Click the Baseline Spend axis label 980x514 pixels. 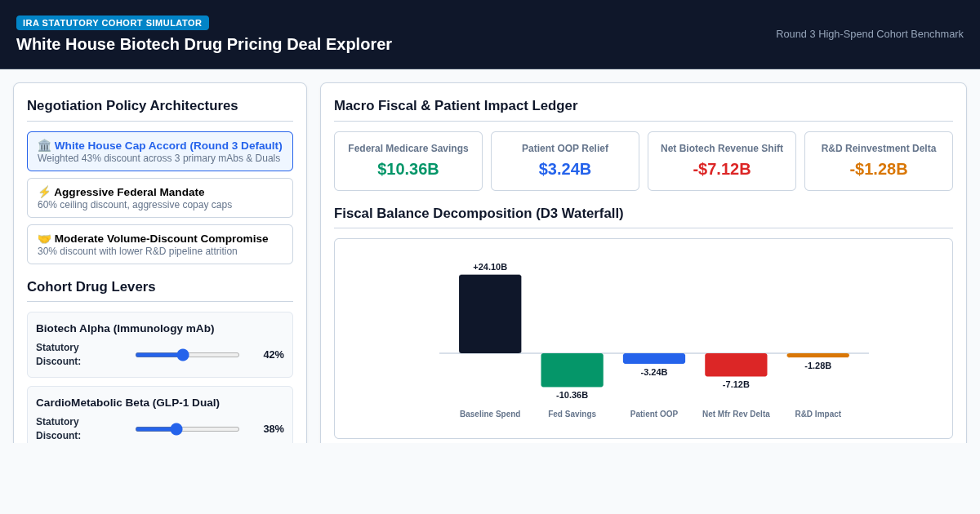490,414
